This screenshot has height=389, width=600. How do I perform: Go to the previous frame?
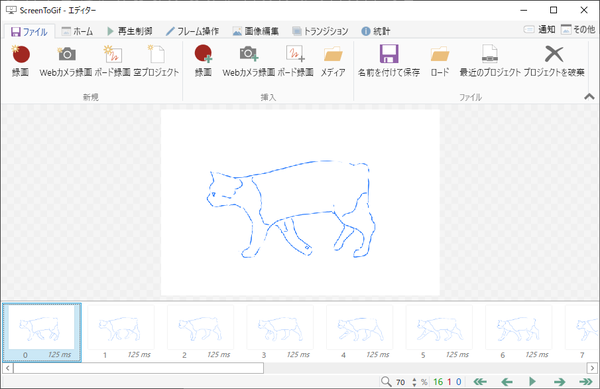[x=507, y=381]
